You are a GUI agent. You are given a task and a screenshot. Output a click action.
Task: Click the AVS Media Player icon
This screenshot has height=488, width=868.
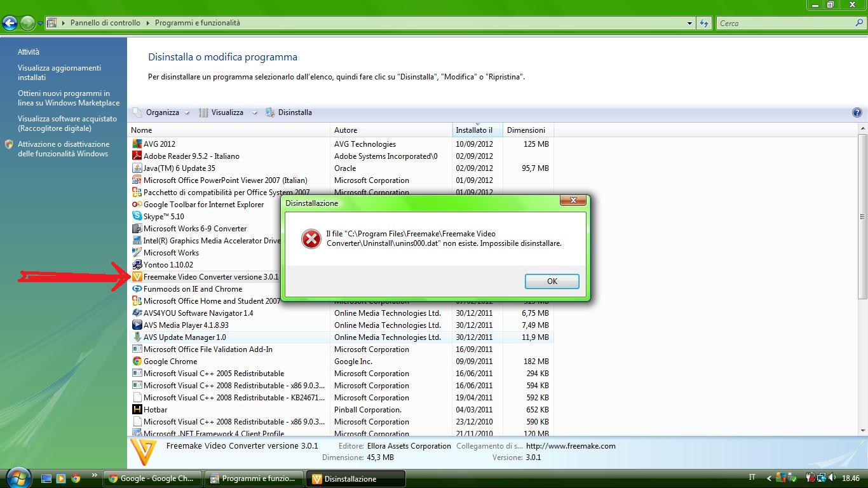tap(137, 325)
